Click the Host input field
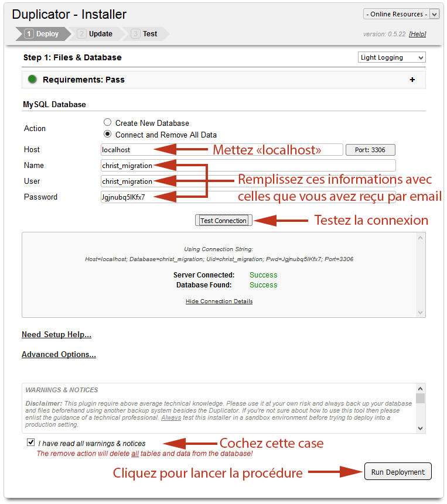The height and width of the screenshot is (504, 447). point(221,150)
